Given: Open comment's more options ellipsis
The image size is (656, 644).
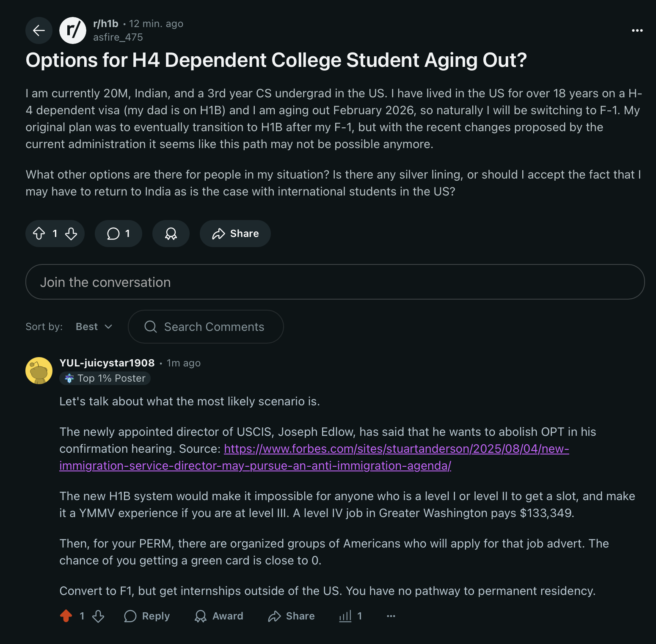Looking at the screenshot, I should (x=391, y=616).
